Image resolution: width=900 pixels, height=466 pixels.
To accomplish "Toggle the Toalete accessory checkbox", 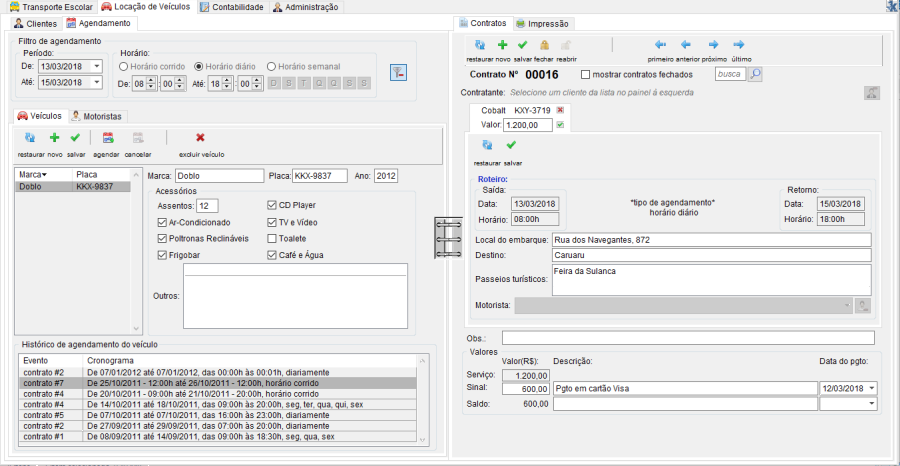I will point(273,239).
